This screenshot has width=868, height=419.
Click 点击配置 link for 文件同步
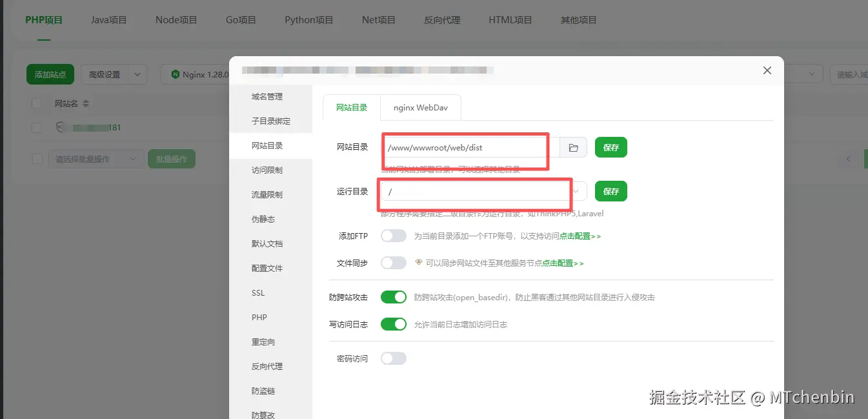pyautogui.click(x=563, y=263)
